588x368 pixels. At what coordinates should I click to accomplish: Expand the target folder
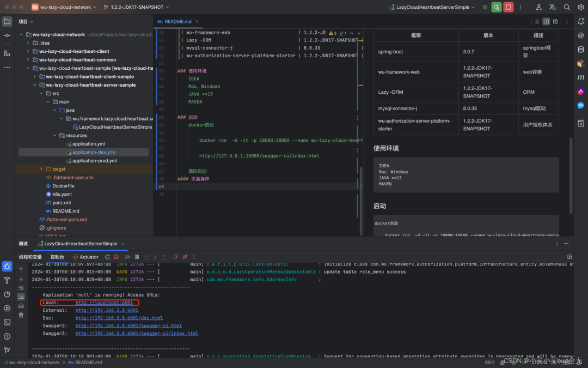click(x=41, y=169)
